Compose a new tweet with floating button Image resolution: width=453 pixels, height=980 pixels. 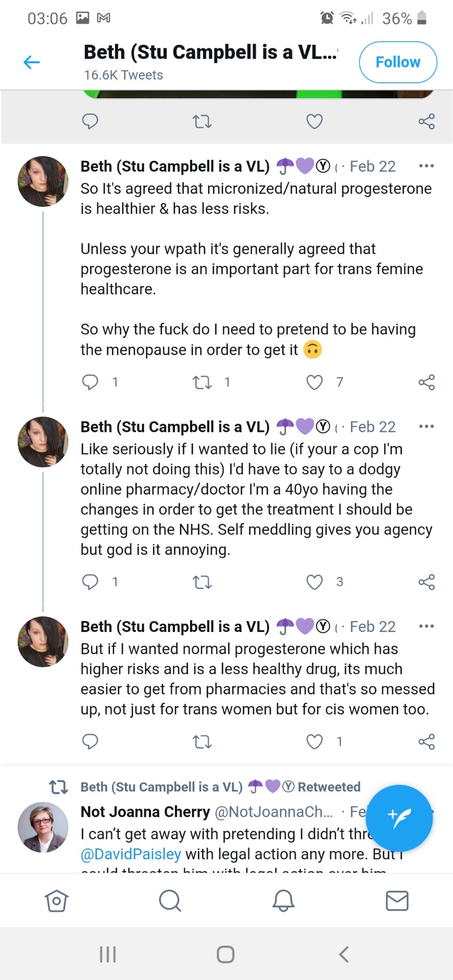pyautogui.click(x=399, y=818)
